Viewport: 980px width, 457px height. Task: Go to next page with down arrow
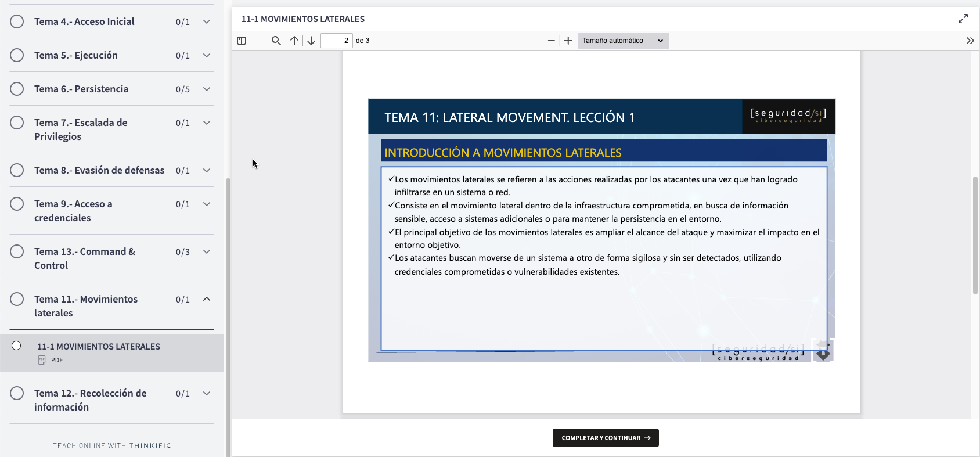pos(311,41)
